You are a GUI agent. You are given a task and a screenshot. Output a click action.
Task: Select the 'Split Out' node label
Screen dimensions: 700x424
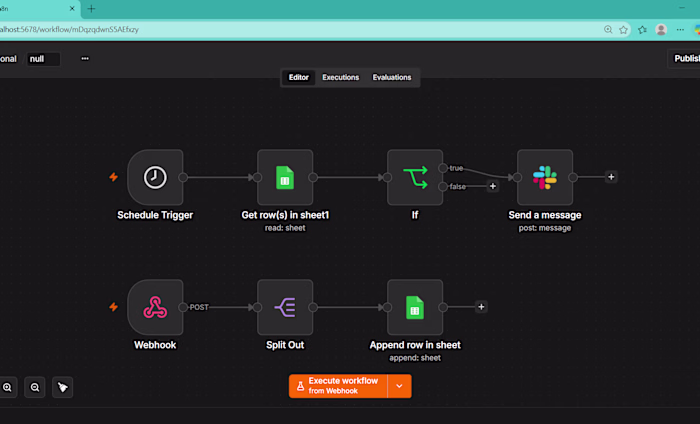(x=285, y=345)
